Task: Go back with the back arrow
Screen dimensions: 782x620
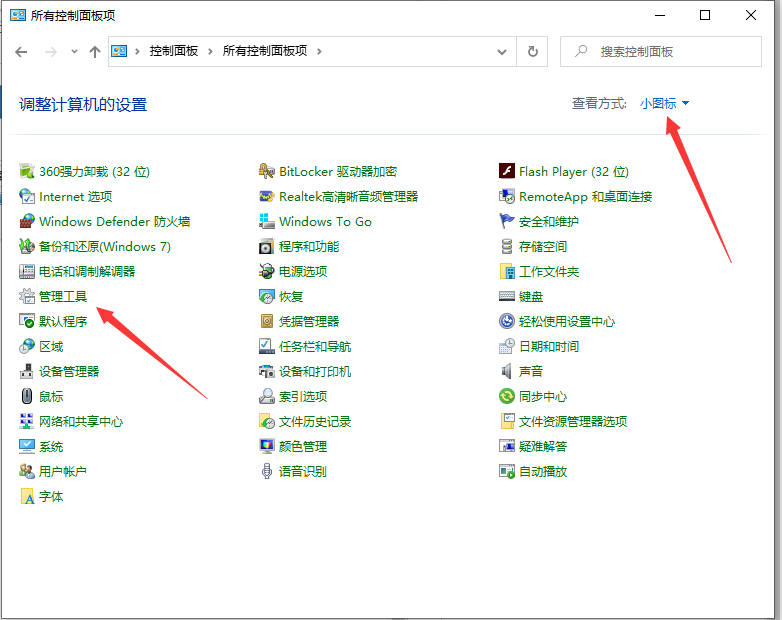Action: pyautogui.click(x=21, y=51)
